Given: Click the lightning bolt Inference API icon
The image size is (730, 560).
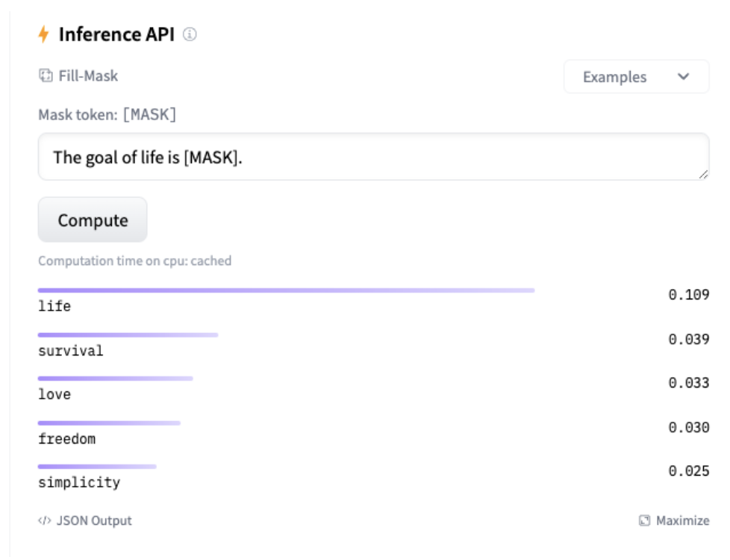Looking at the screenshot, I should pos(43,34).
